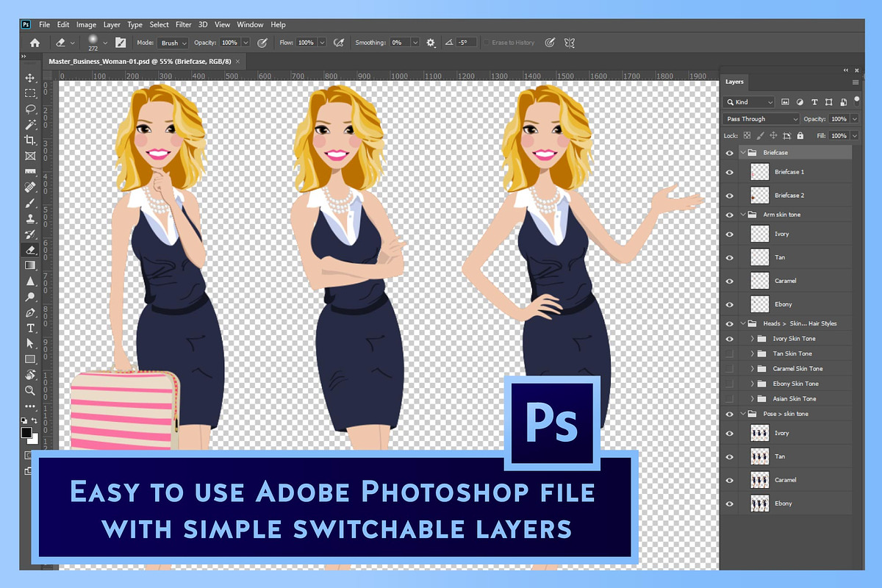Filter layers by type (T) icon
Viewport: 882px width, 588px height.
[814, 102]
